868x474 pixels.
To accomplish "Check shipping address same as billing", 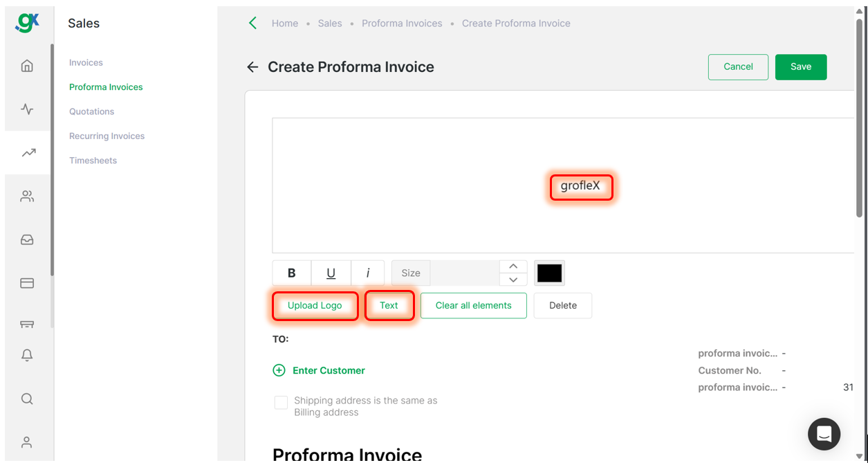I will coord(281,403).
